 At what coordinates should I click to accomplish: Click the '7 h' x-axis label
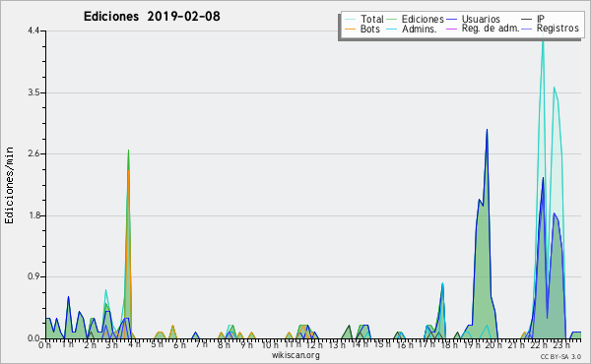click(x=201, y=344)
